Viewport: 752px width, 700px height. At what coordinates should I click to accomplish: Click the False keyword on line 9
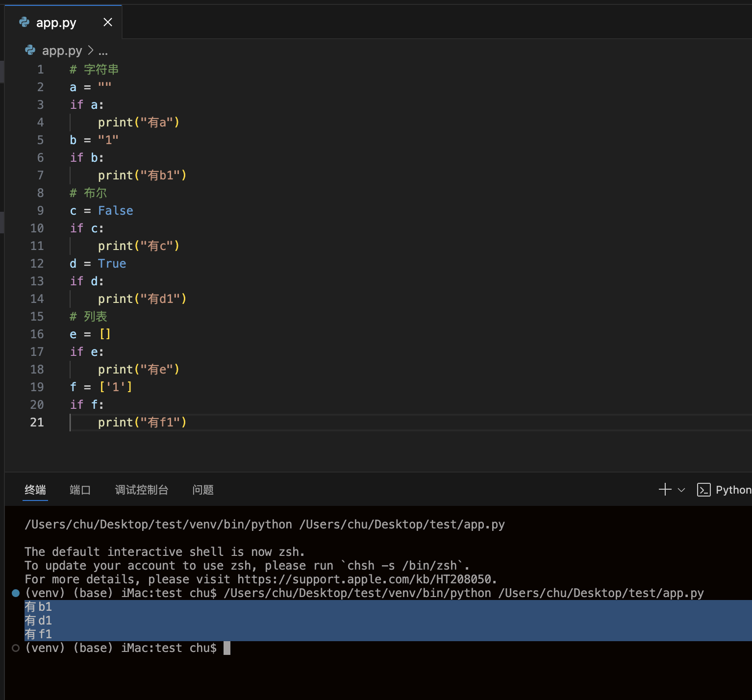point(116,210)
